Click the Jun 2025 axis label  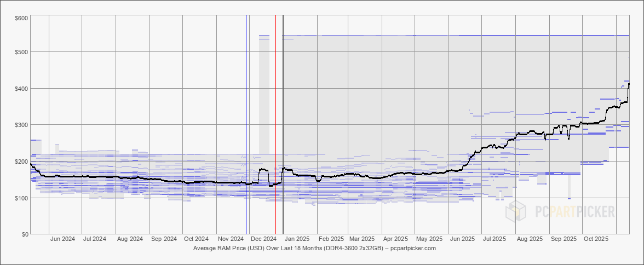pyautogui.click(x=462, y=239)
